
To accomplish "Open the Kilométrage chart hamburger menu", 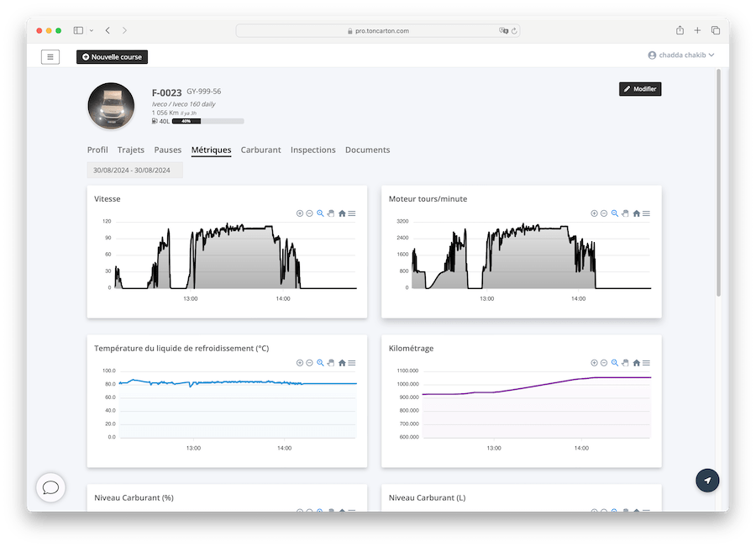I will [x=647, y=363].
